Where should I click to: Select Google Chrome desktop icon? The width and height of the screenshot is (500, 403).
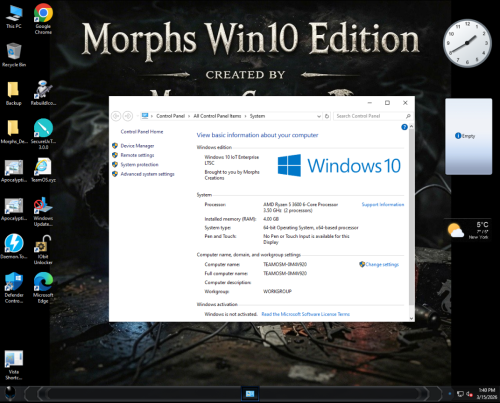tap(43, 19)
